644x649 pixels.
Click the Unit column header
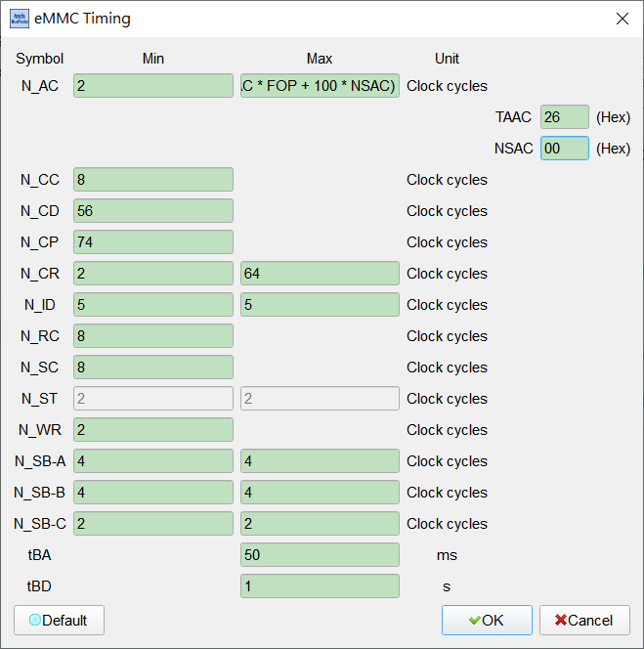click(447, 59)
